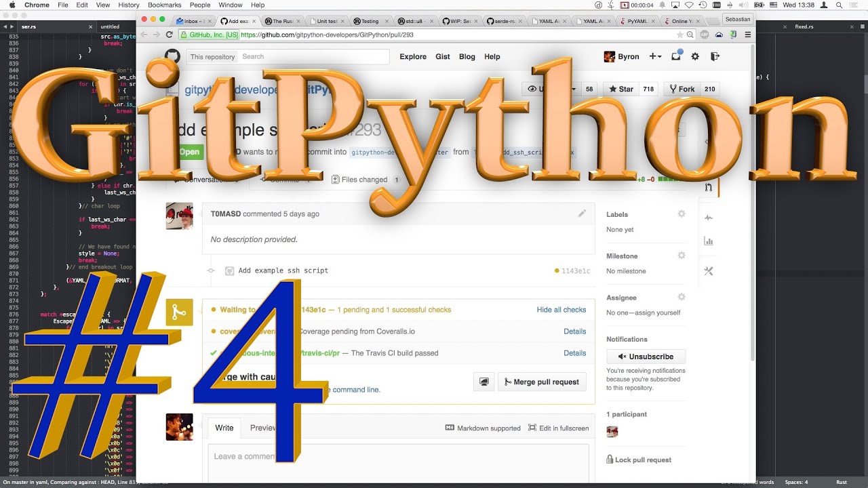Screen dimensions: 868x488
Task: Open the Create new plus dropdown
Action: (x=655, y=57)
